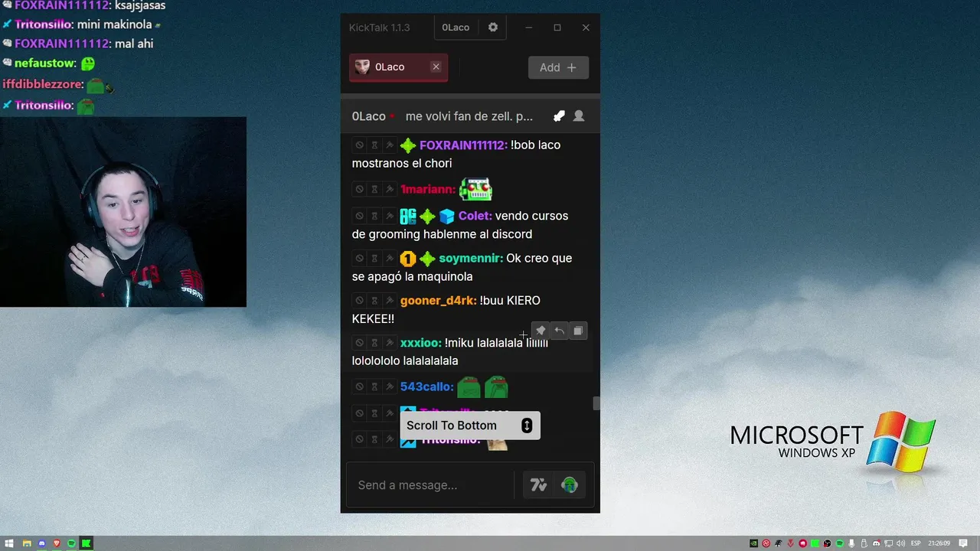
Task: Click the chat scrollbar thumb
Action: 596,403
